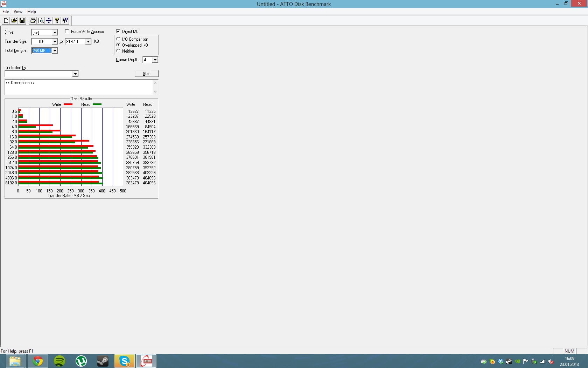Click the Read value 404096 for 8192.0
This screenshot has width=588, height=368.
(149, 183)
